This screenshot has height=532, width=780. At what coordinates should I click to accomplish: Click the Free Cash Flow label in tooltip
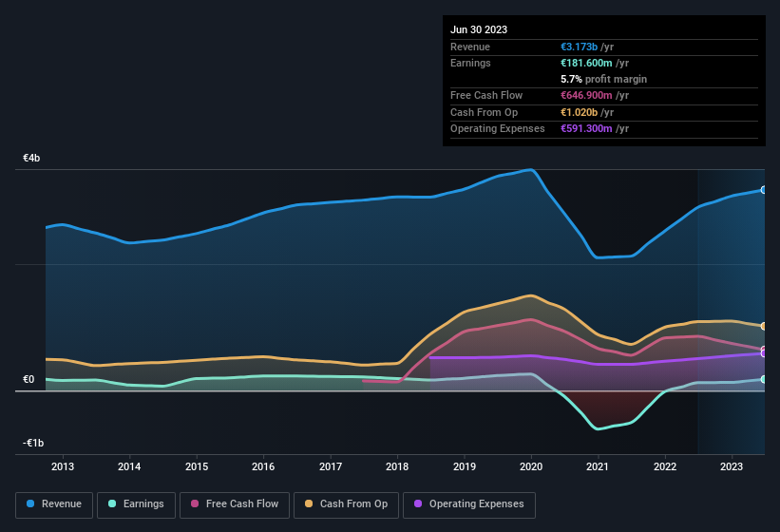[486, 95]
